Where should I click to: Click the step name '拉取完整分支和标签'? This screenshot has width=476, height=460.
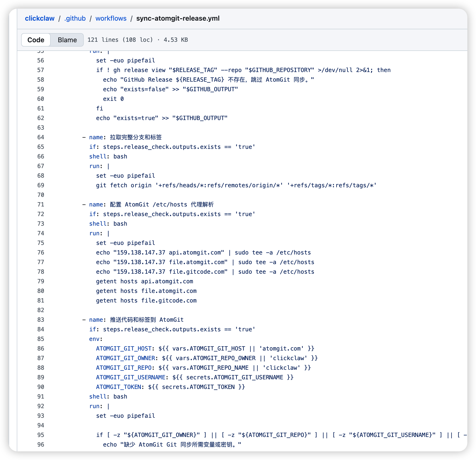(136, 137)
